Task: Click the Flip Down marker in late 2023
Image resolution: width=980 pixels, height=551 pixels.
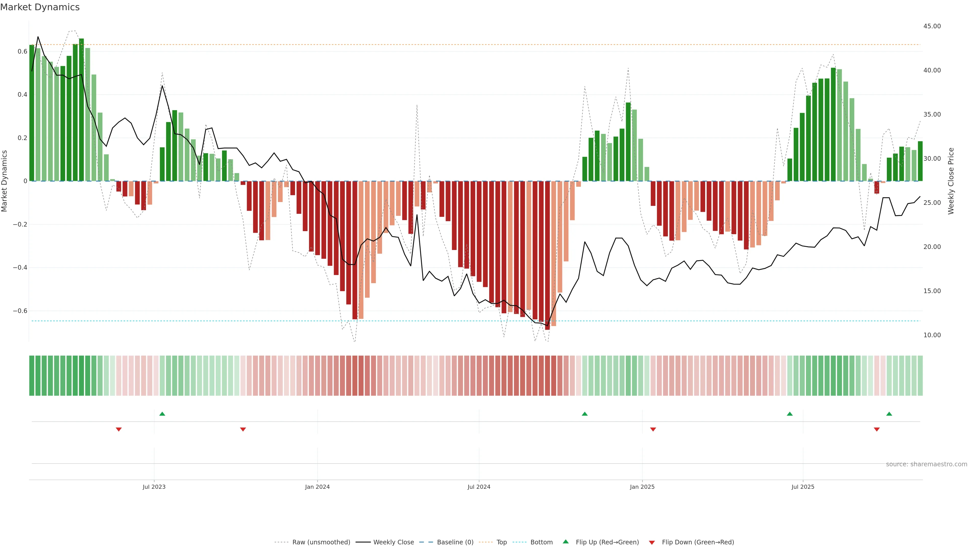Action: [x=243, y=429]
